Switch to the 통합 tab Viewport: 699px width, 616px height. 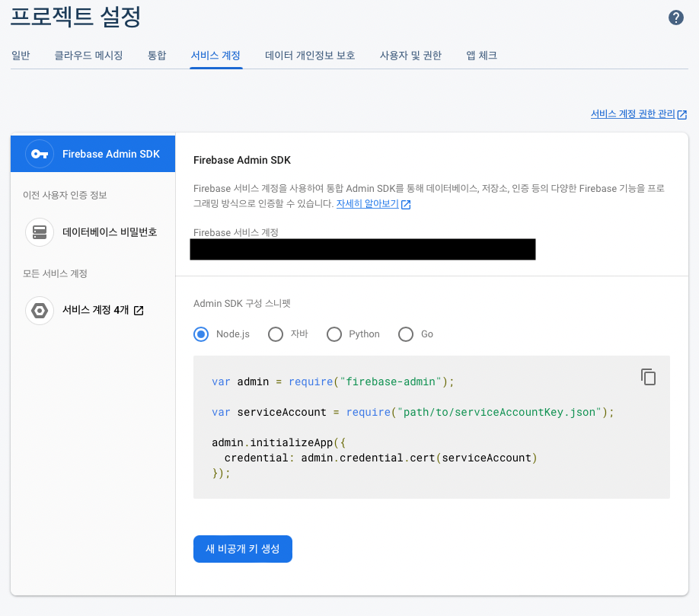pyautogui.click(x=156, y=56)
